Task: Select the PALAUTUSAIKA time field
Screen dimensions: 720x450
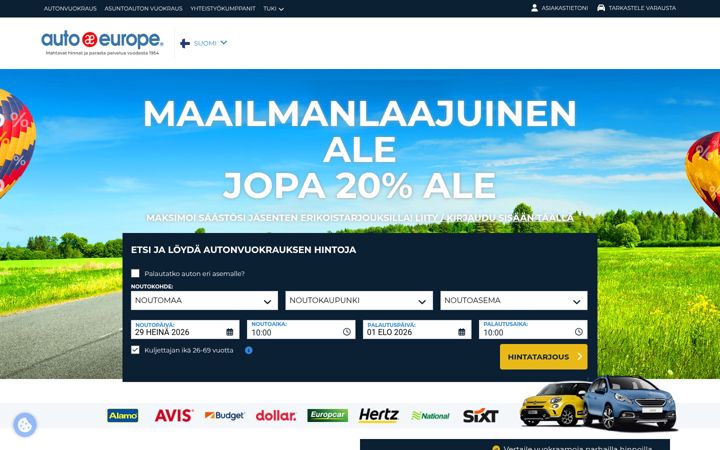Action: (533, 330)
